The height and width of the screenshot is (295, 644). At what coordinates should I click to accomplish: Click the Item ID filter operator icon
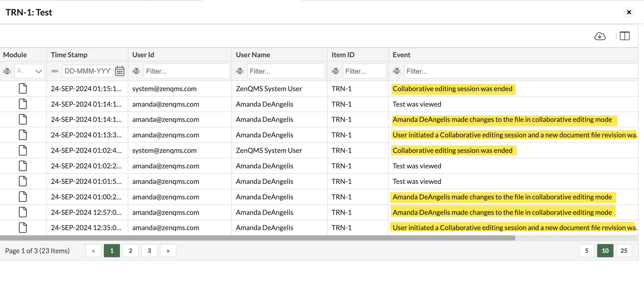click(335, 71)
